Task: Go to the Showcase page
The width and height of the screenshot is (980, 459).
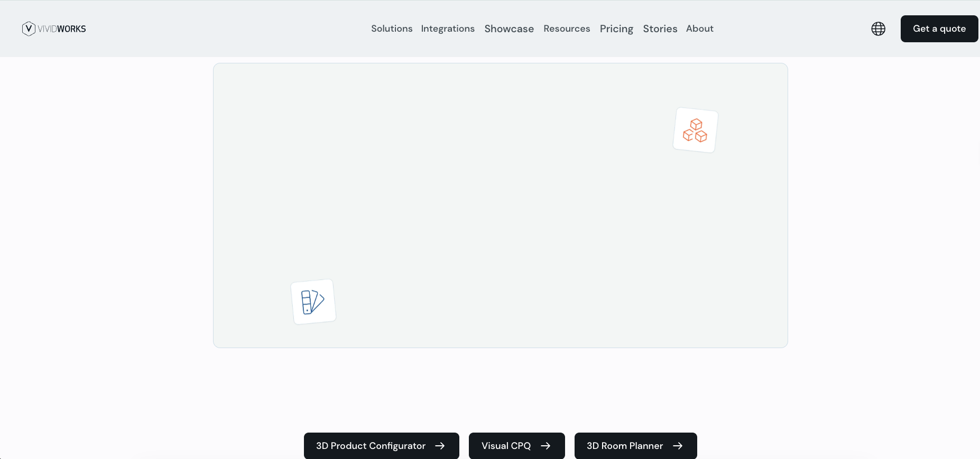Action: [x=509, y=29]
